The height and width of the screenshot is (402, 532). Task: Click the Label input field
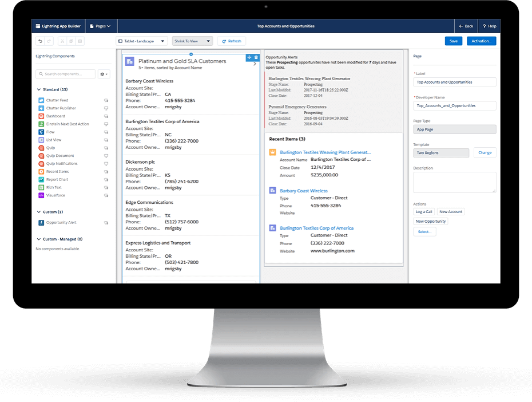click(x=455, y=82)
